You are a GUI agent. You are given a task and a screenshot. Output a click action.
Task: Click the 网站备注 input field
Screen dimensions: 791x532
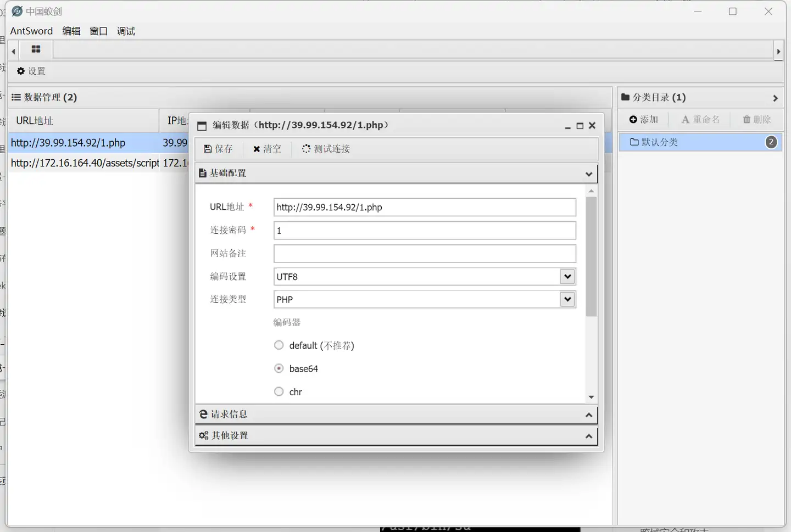(x=425, y=254)
